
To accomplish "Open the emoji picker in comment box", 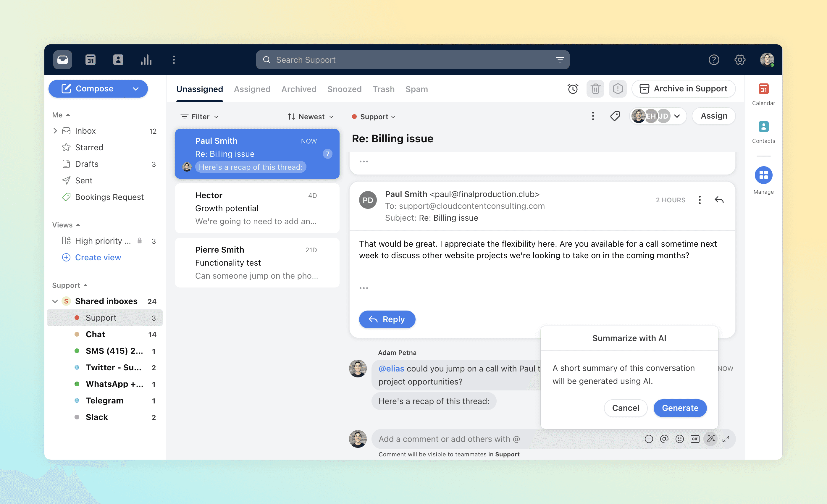I will coord(680,439).
